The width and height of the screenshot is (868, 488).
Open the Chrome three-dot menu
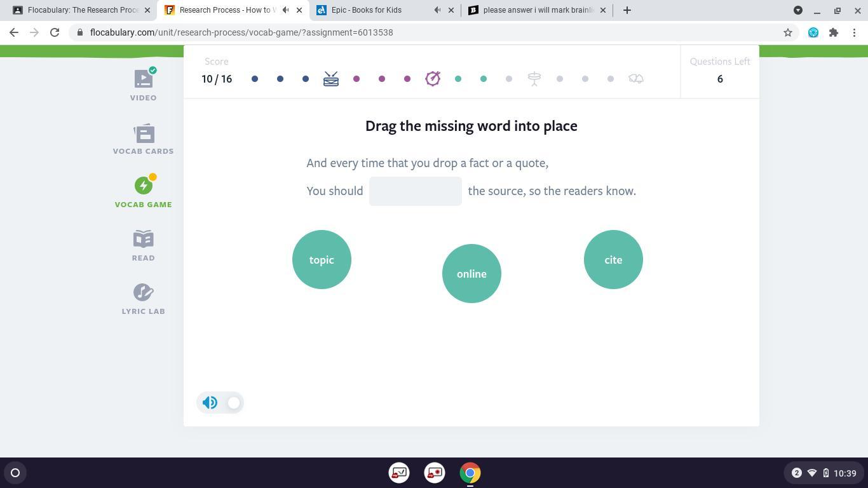(854, 32)
